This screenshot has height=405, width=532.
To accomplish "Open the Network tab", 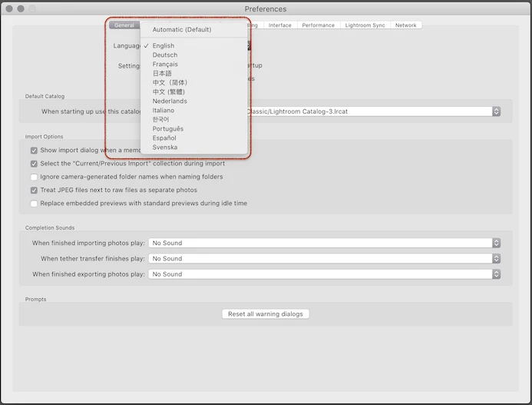I will [x=406, y=25].
